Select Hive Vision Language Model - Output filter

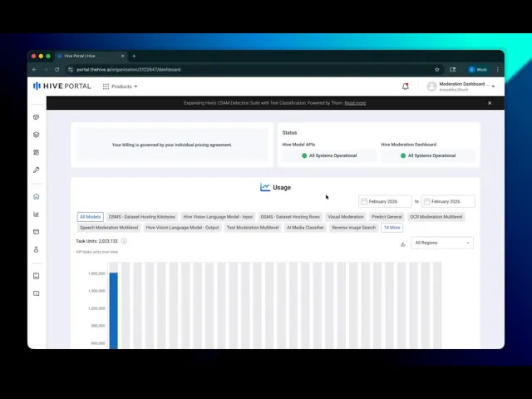click(x=182, y=228)
